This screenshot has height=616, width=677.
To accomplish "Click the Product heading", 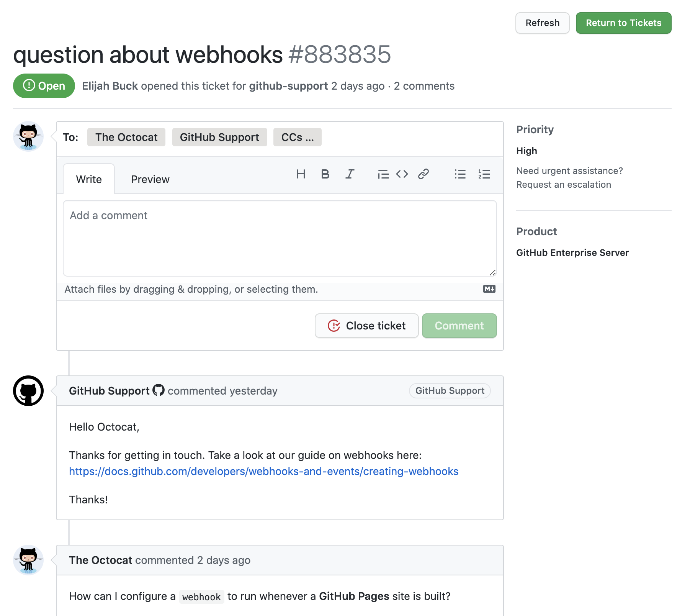I will pos(536,231).
